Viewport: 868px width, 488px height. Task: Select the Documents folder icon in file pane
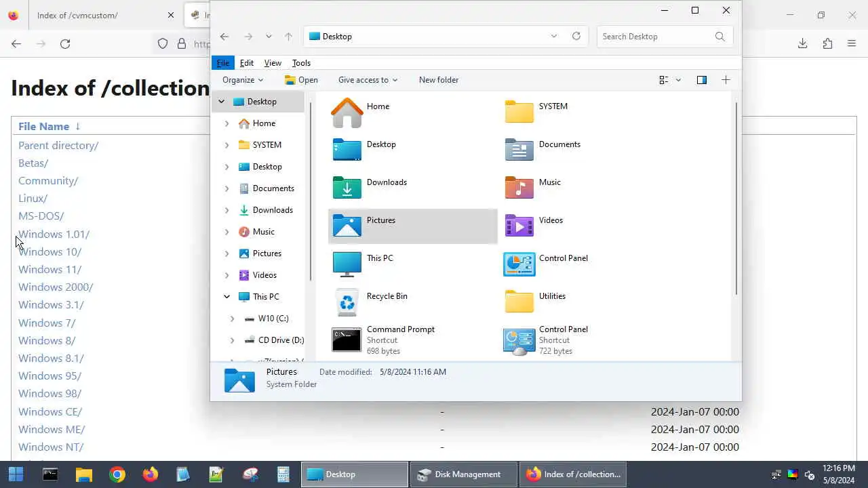(x=519, y=150)
